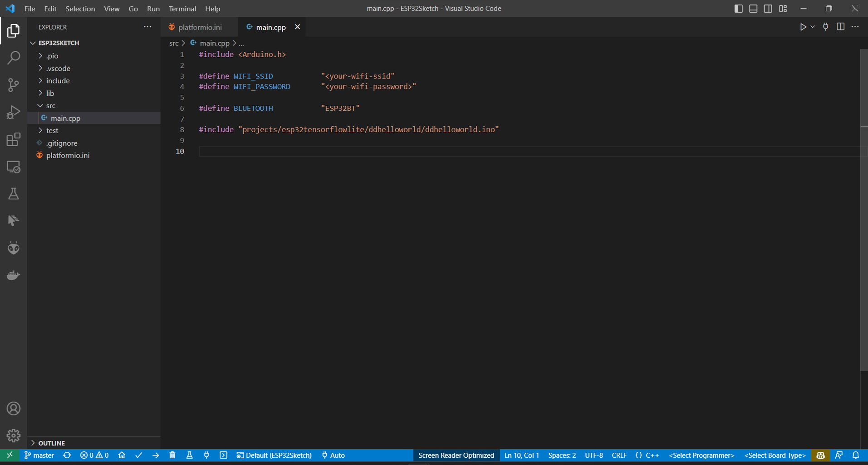Switch to the platformio.ini tab

[200, 27]
